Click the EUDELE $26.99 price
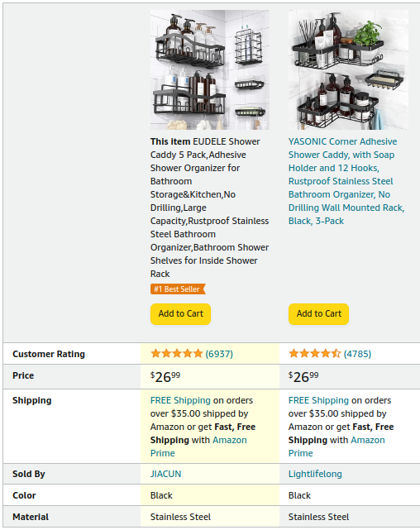This screenshot has height=530, width=420. pyautogui.click(x=165, y=377)
